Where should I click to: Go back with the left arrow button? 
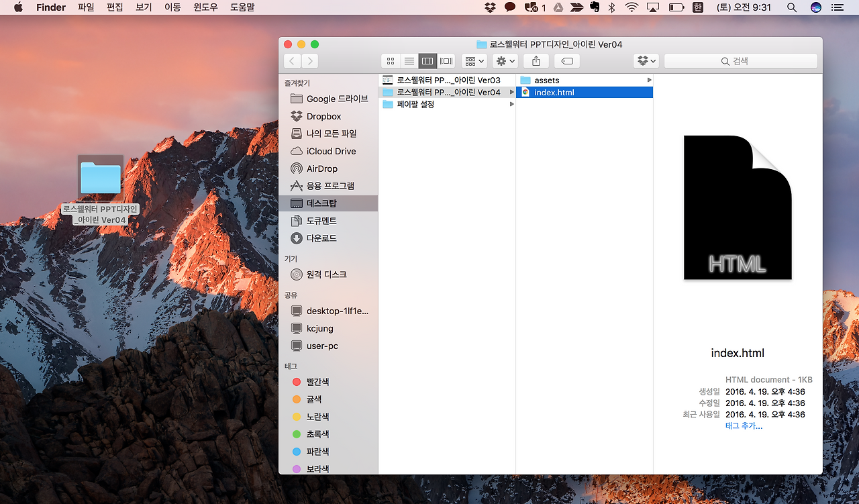coord(293,61)
